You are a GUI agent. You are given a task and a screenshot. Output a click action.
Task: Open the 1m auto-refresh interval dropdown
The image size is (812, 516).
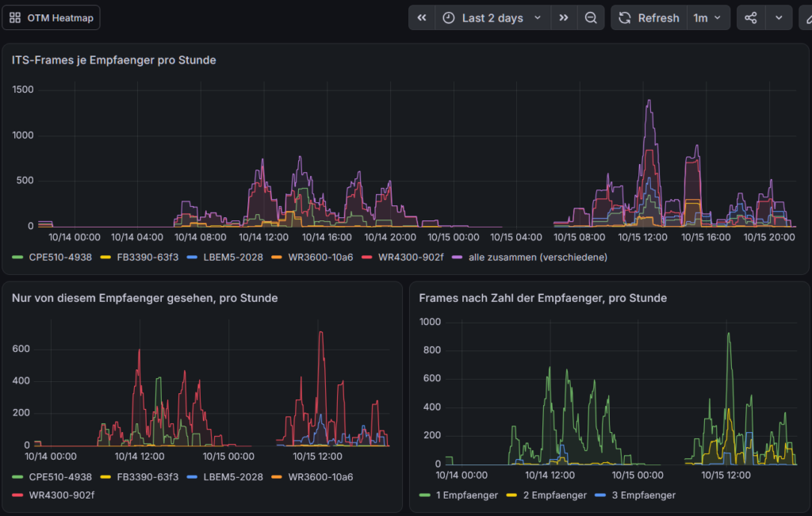[x=708, y=17]
